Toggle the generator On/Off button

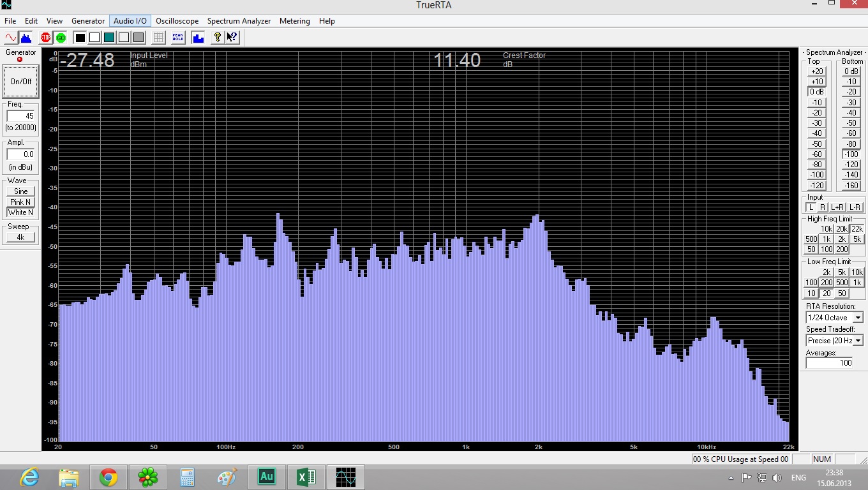pyautogui.click(x=20, y=81)
